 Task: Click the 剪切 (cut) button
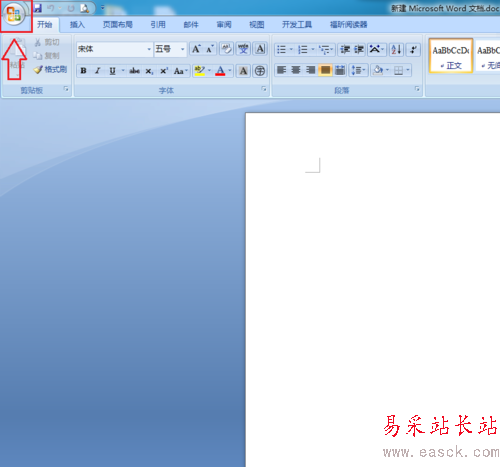pyautogui.click(x=47, y=42)
